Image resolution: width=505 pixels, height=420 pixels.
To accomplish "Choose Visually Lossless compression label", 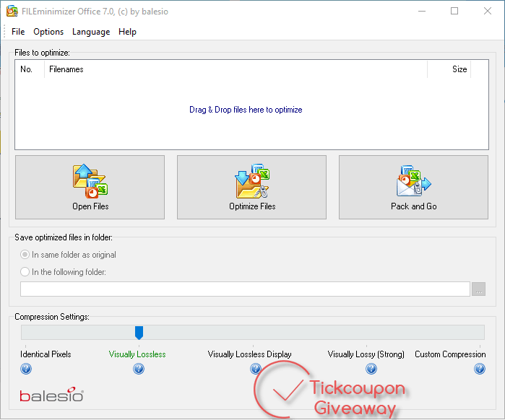I will [137, 354].
